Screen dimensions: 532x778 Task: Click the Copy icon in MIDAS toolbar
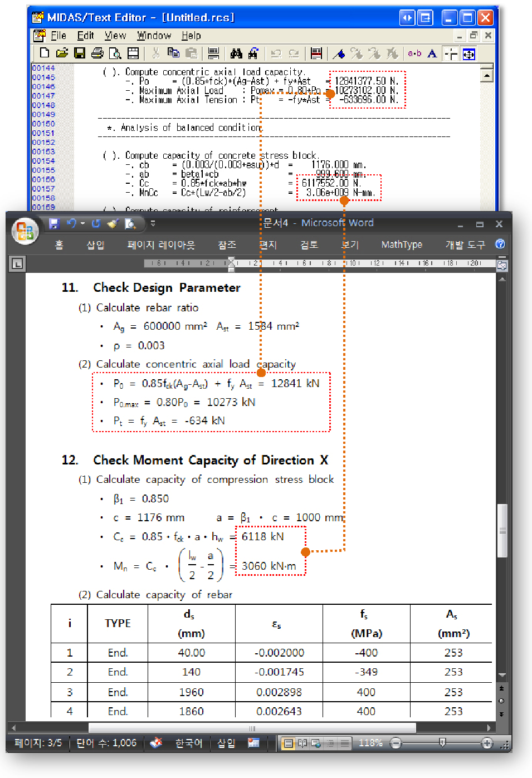point(173,53)
